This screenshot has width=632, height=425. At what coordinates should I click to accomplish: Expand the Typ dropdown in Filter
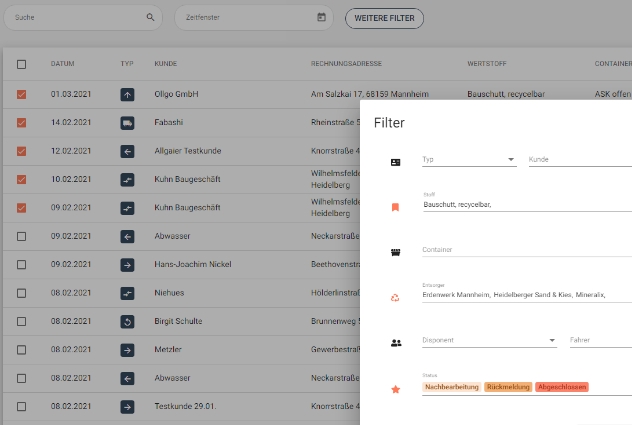[511, 159]
